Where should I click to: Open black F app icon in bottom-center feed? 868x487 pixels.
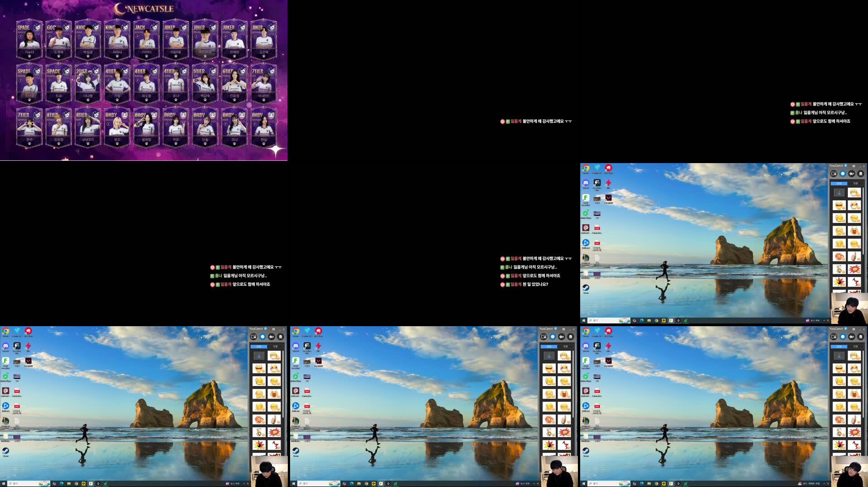point(307,347)
